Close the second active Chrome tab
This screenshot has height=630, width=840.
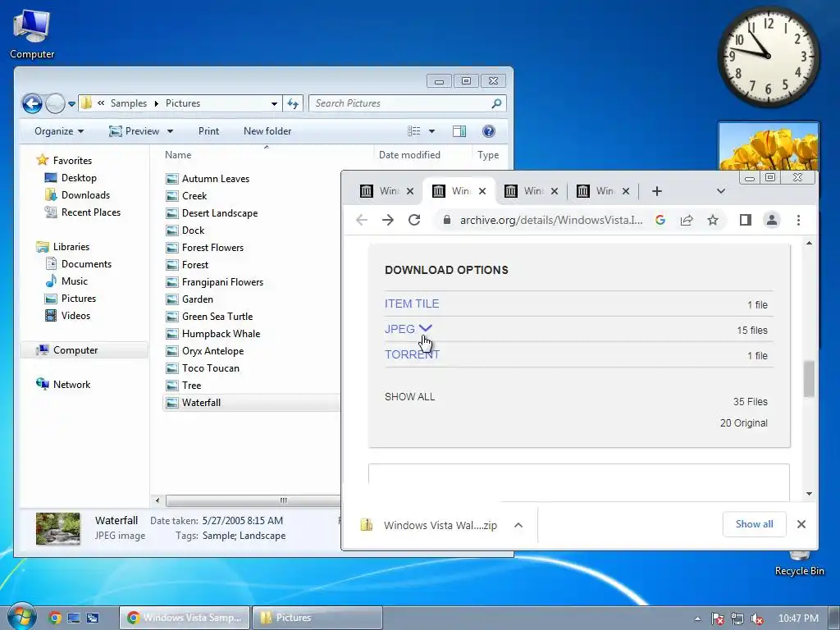point(482,191)
